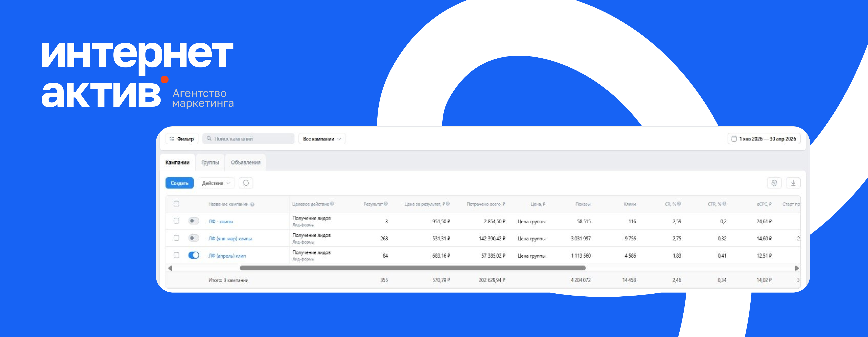Click help icon beside "Целевое действие" header

pos(332,204)
